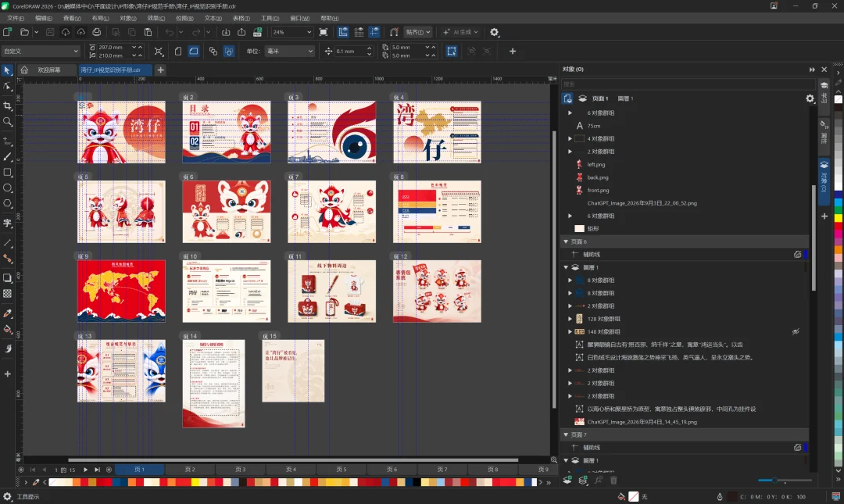Open the Options gear in toolbar

[494, 32]
